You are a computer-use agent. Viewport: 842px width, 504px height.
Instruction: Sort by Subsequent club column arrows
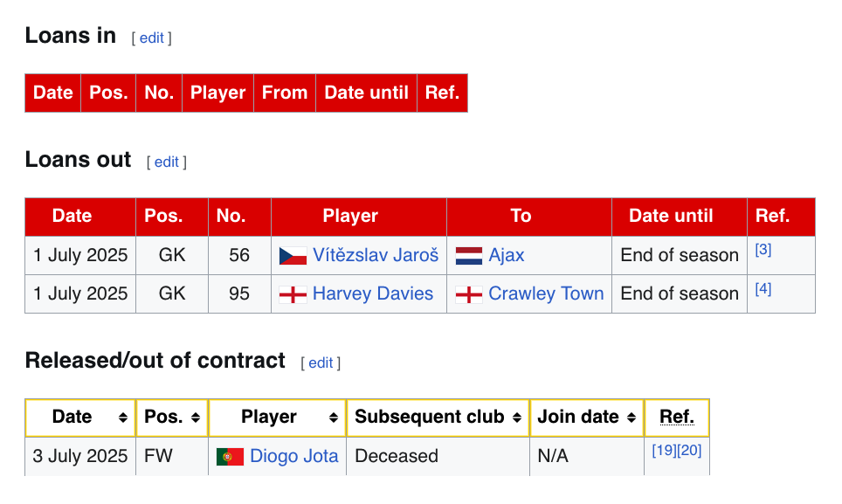click(x=517, y=418)
